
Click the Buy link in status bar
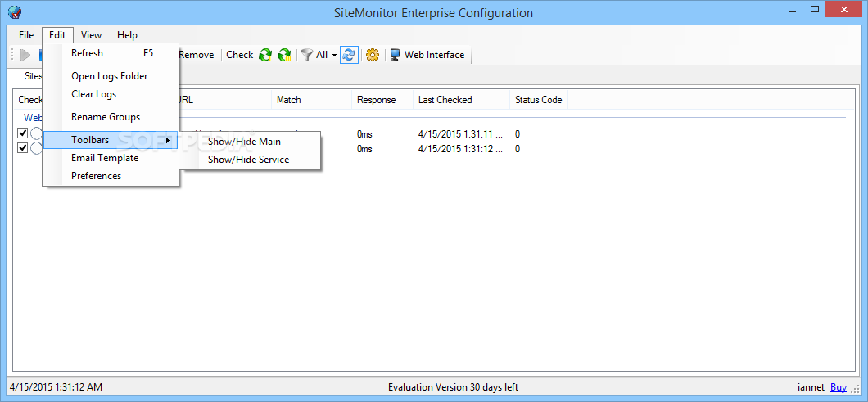[x=838, y=387]
